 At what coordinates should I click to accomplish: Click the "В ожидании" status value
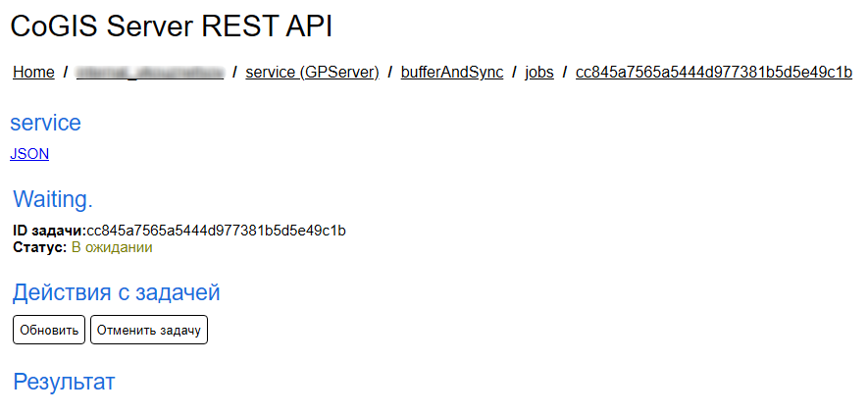[112, 247]
